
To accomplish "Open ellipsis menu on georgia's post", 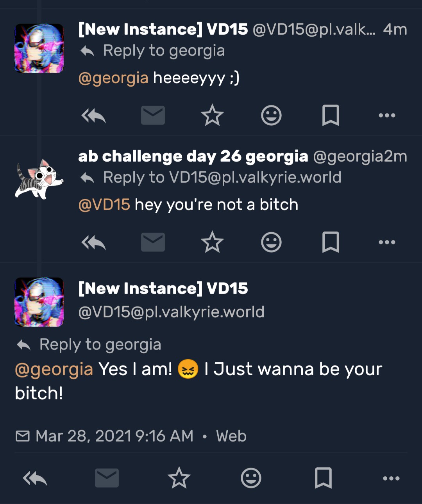I will click(387, 242).
